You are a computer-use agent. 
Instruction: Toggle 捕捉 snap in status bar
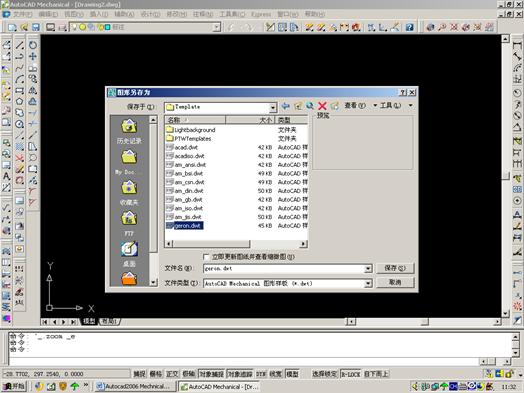point(139,374)
